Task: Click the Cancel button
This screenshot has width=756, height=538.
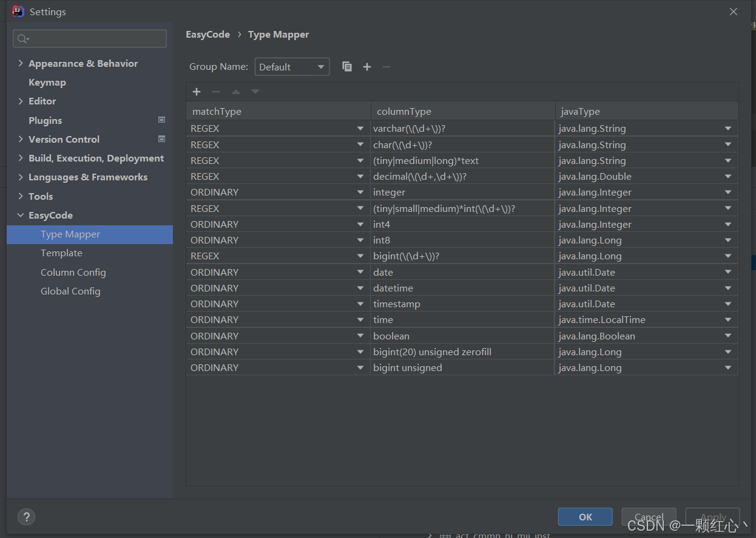Action: click(x=649, y=517)
